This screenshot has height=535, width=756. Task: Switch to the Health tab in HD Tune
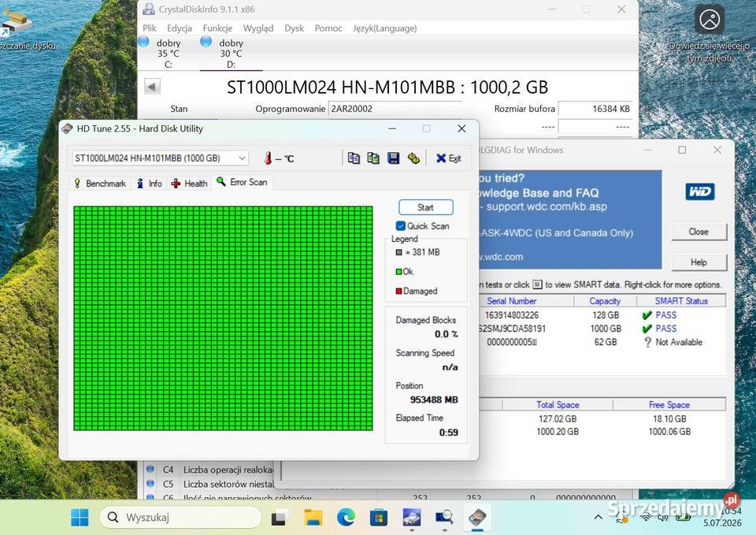click(190, 184)
